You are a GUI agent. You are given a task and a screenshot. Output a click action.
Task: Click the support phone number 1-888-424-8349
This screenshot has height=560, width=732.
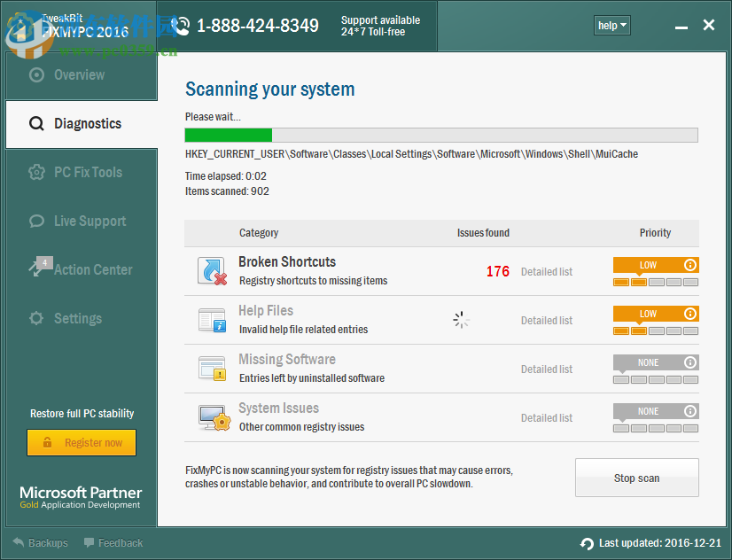[x=258, y=26]
